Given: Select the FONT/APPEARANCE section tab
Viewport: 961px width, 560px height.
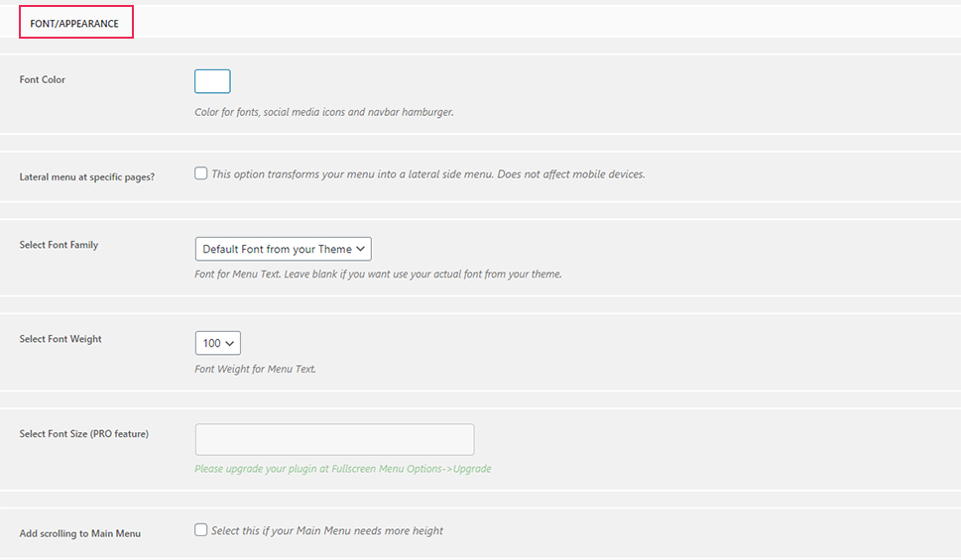Looking at the screenshot, I should [76, 22].
